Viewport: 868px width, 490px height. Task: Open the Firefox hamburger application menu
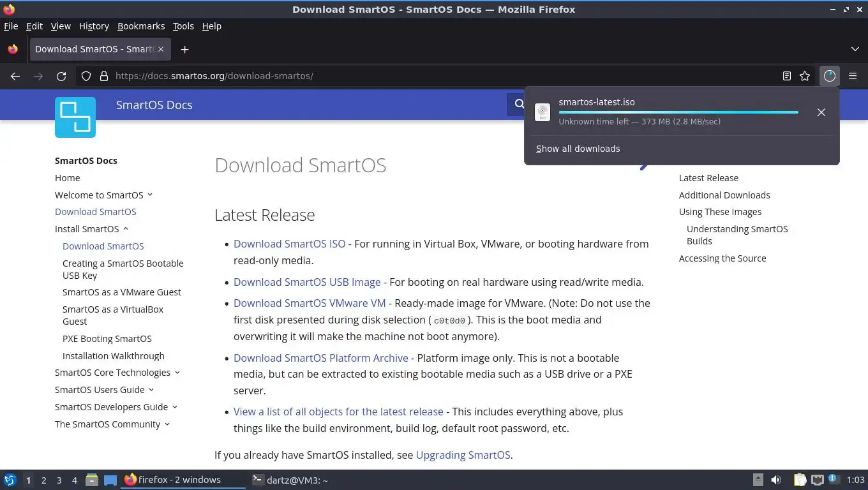coord(853,76)
